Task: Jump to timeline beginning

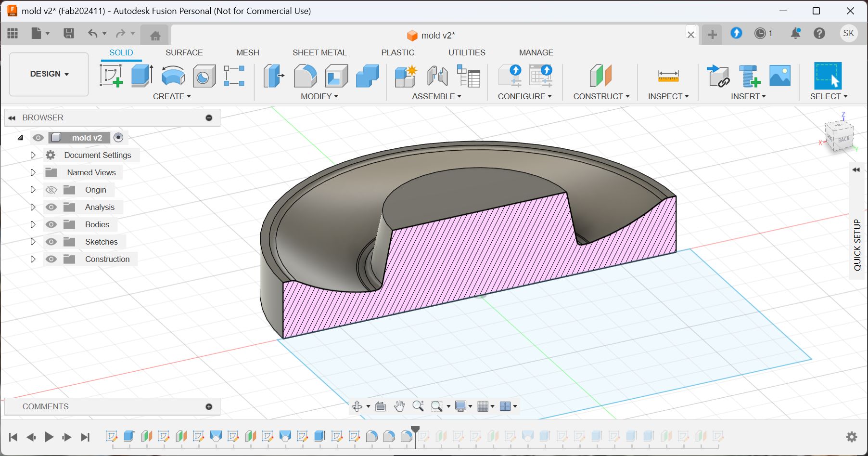Action: point(13,437)
